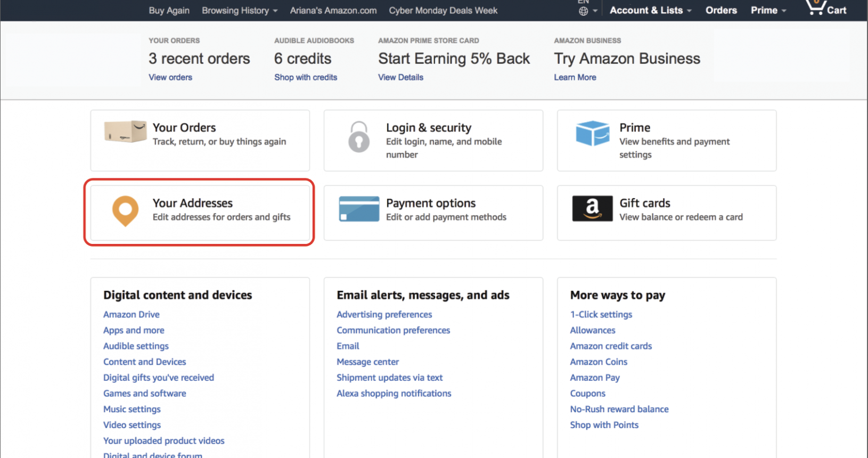Open Communication preferences link
Screen dimensions: 868x458
pos(394,330)
